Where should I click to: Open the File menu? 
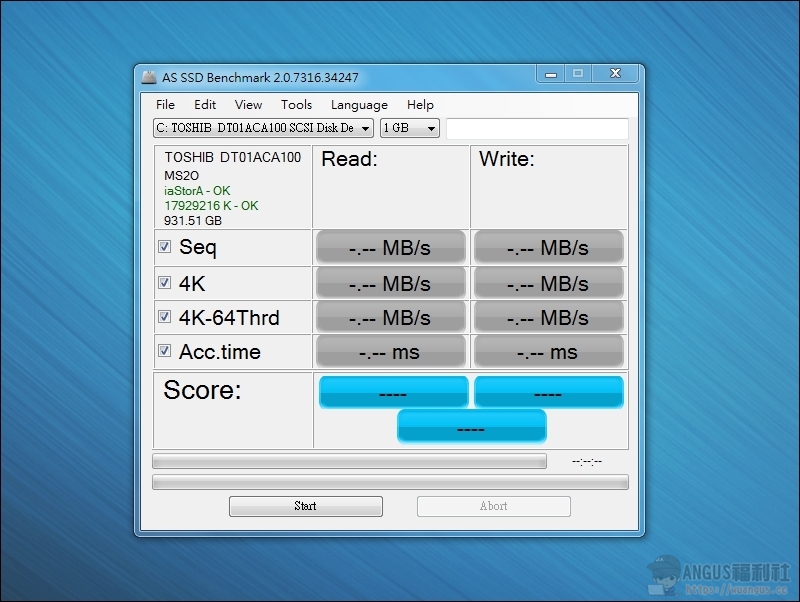click(x=165, y=104)
